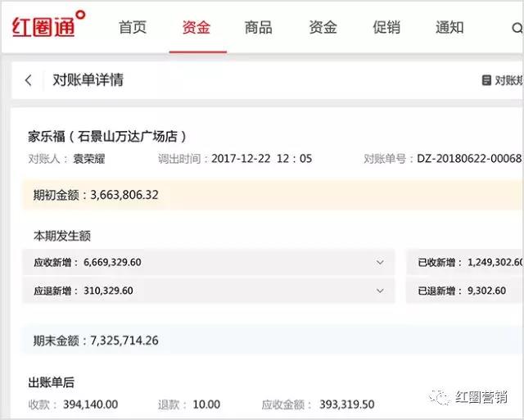This screenshot has width=524, height=420.
Task: Click the WeChat icon beside 红圈营销
Action: tap(442, 397)
